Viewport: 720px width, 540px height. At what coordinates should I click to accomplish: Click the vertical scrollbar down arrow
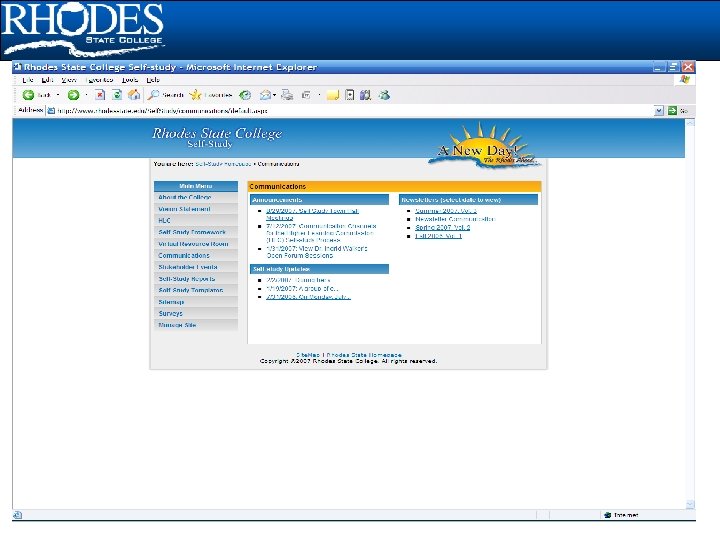[690, 504]
